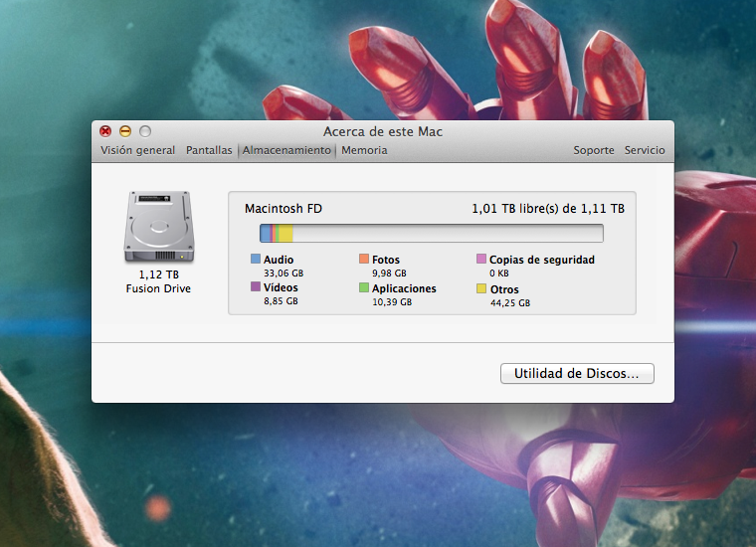756x547 pixels.
Task: Click the yellow Otros color swatch
Action: (x=481, y=288)
